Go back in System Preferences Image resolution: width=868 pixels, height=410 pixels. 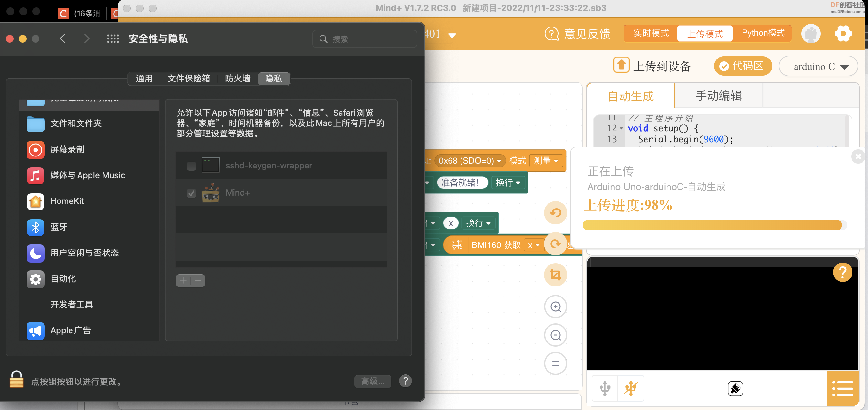tap(63, 39)
